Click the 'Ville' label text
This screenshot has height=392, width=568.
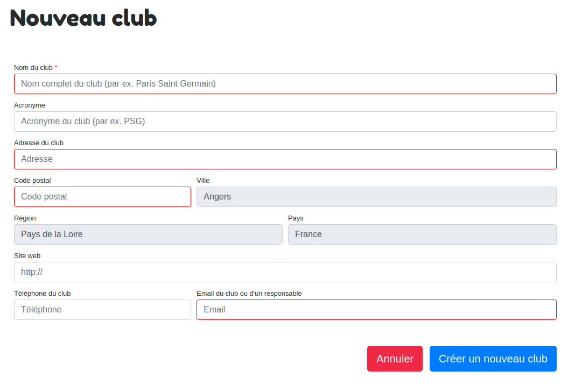pos(203,181)
